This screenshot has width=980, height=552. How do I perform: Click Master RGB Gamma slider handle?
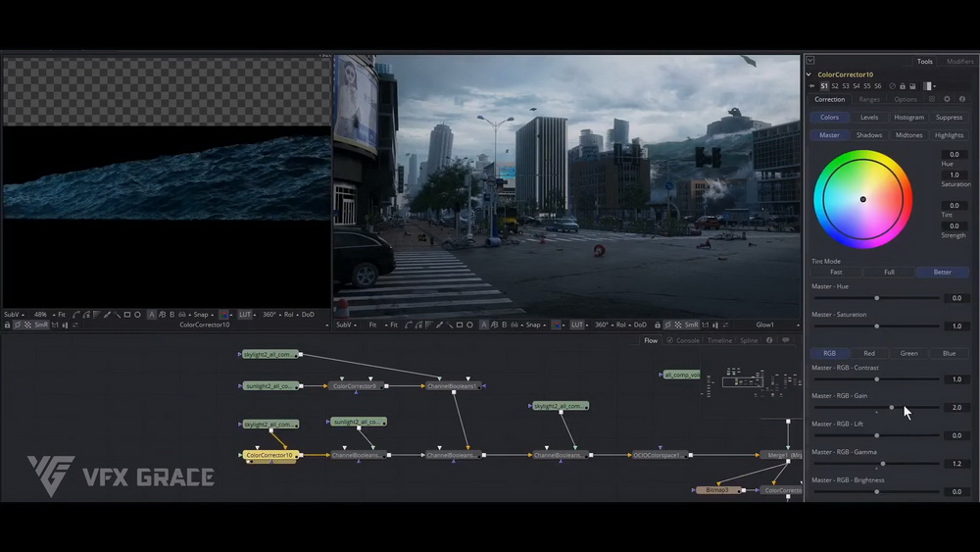pos(883,463)
